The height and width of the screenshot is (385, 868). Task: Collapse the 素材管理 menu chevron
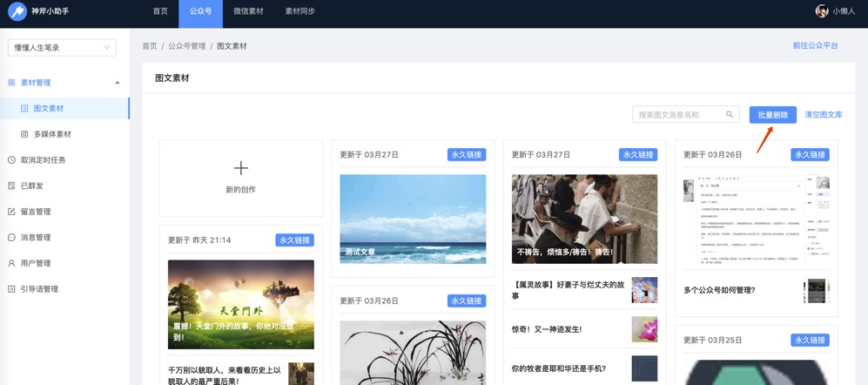(117, 83)
